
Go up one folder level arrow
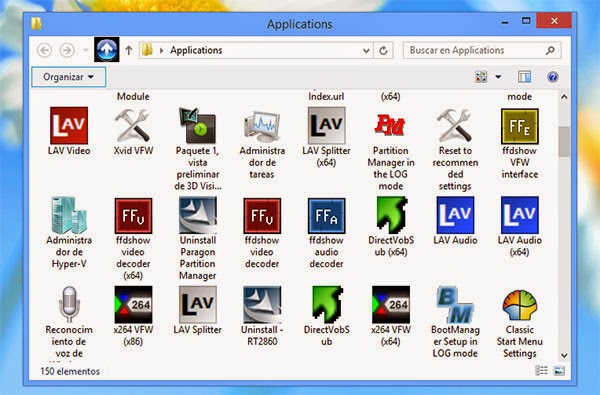pos(129,50)
